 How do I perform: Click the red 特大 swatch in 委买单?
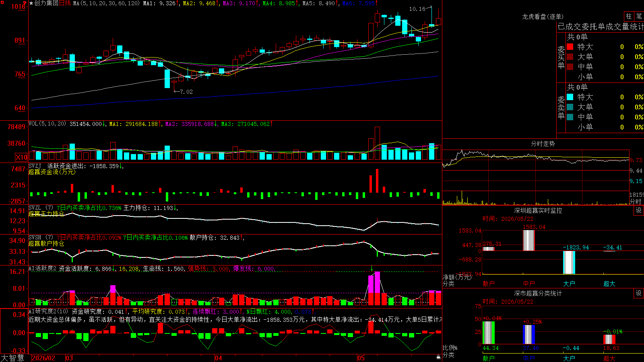[570, 47]
